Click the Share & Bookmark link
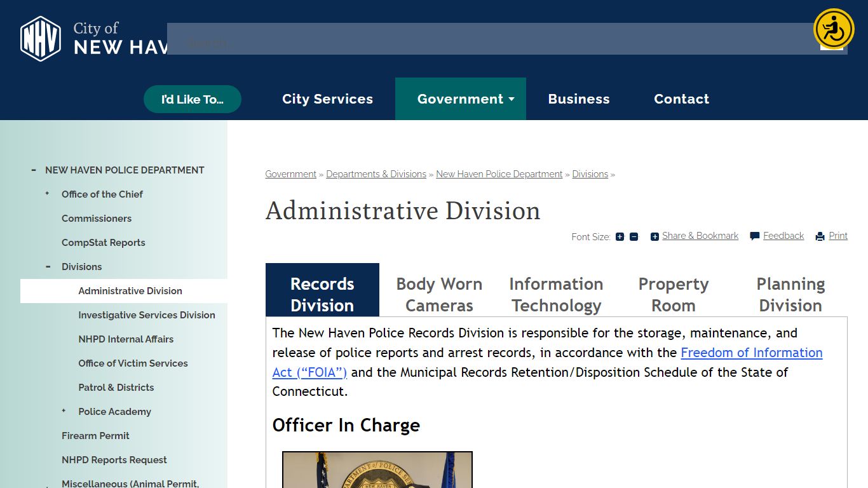Screen dimensions: 868x488 click(700, 236)
